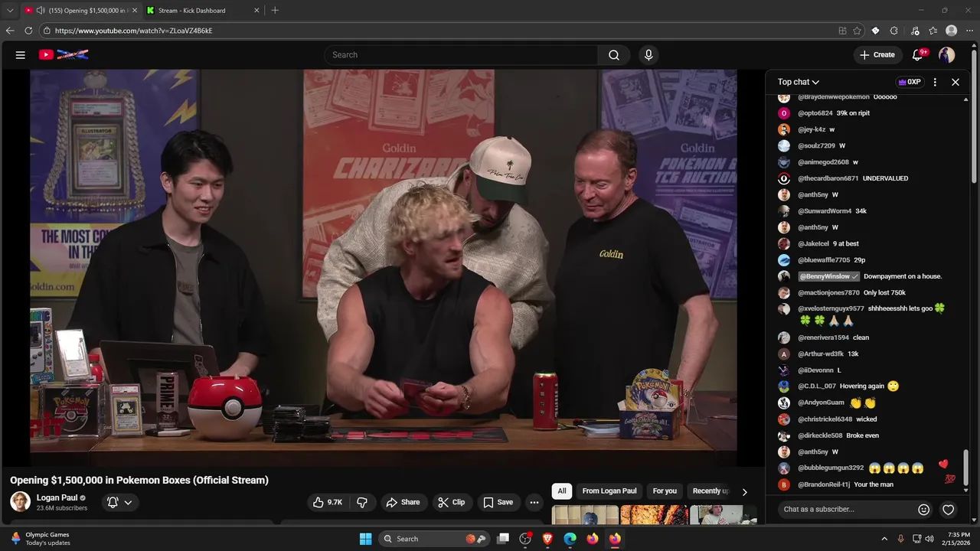Open the tab list dropdown arrow

(x=10, y=11)
